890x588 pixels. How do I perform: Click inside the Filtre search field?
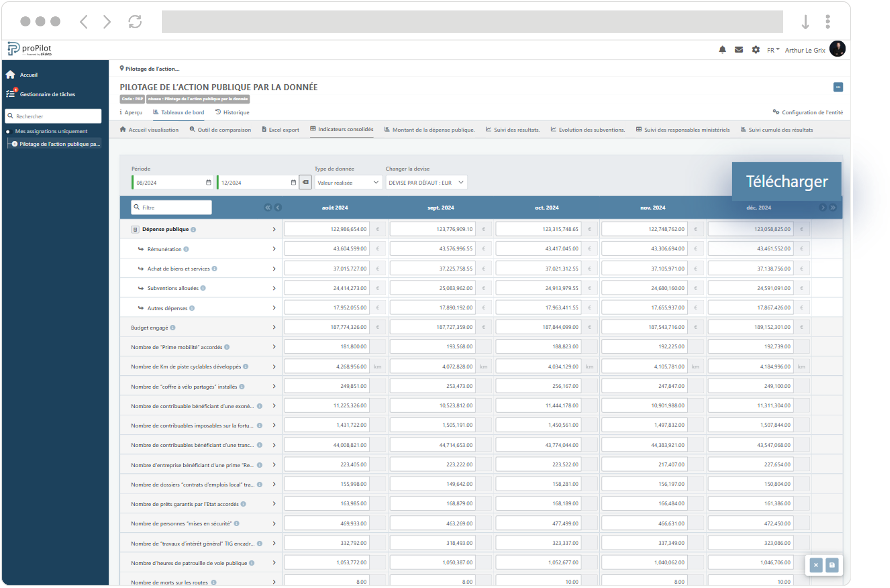pos(171,207)
